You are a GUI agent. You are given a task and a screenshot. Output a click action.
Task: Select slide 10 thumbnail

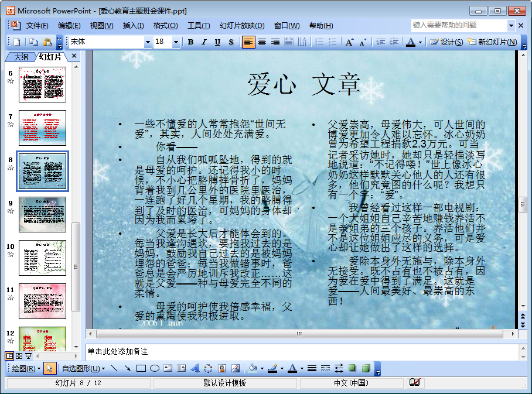coord(42,258)
